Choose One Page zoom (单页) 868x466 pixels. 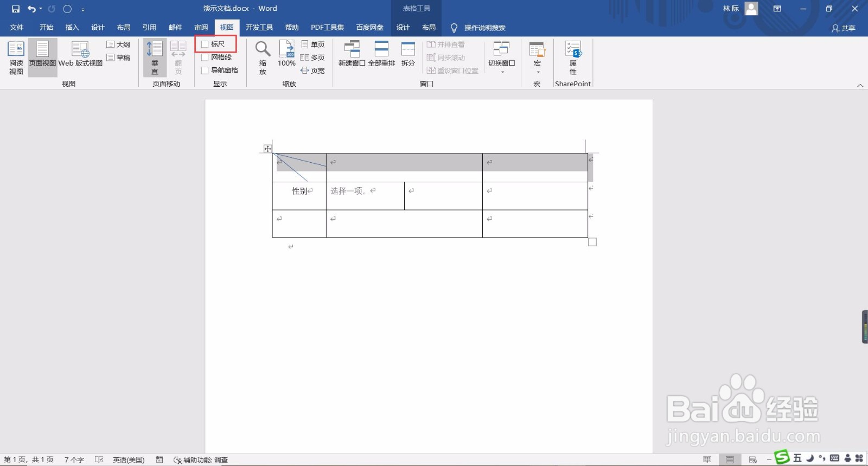pos(312,44)
